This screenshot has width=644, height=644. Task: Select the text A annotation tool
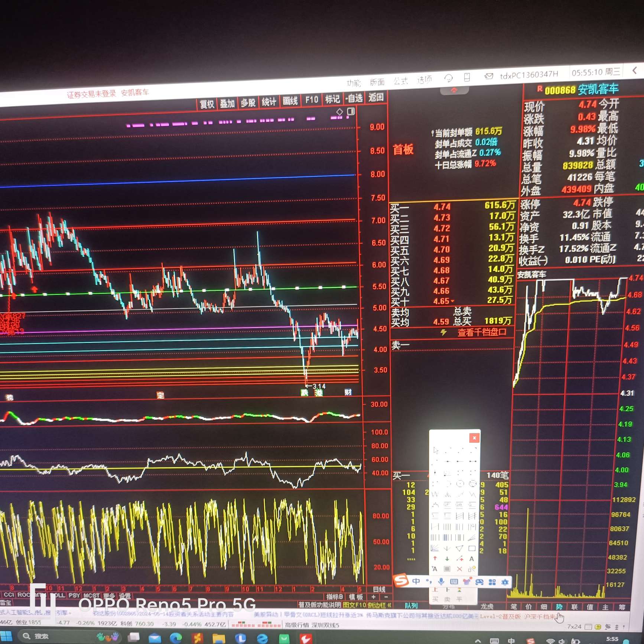point(471,559)
